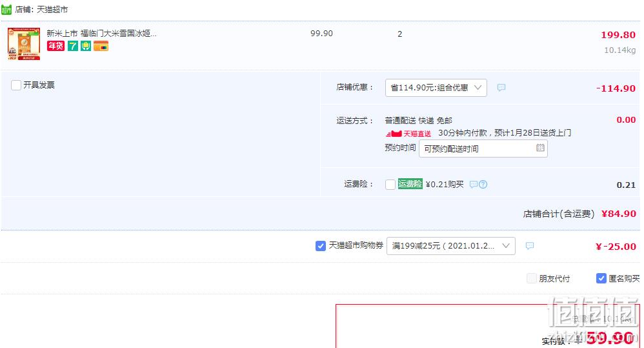Open calendar icon in delivery time field
The height and width of the screenshot is (348, 644).
[540, 148]
